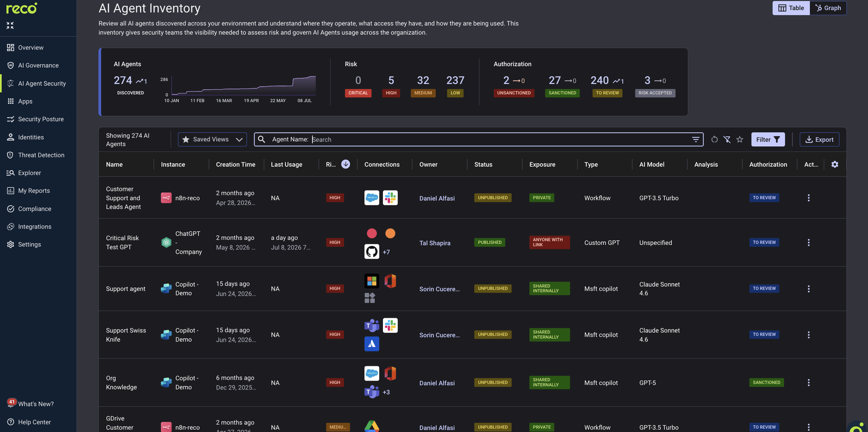
Task: Click the Filter button
Action: pyautogui.click(x=768, y=139)
